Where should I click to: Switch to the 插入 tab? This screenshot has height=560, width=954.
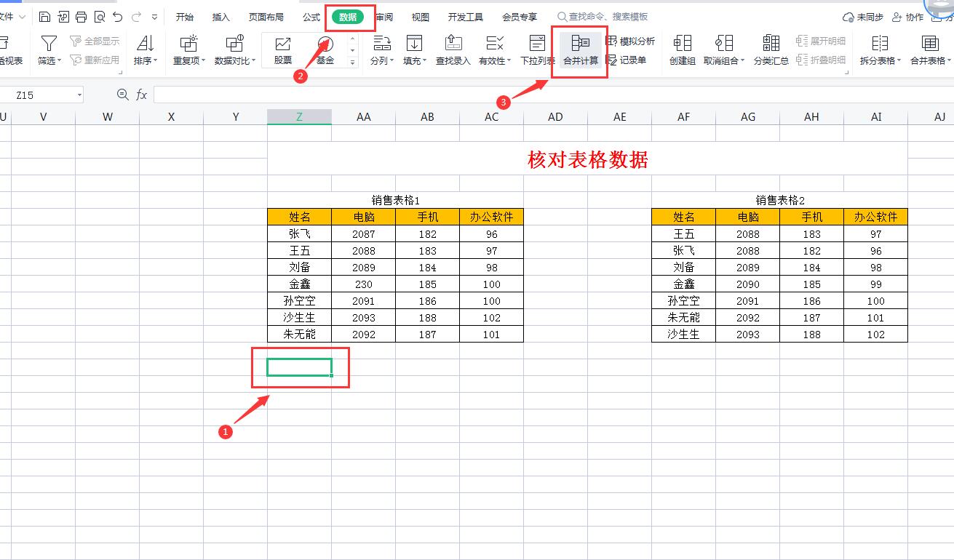pos(220,17)
